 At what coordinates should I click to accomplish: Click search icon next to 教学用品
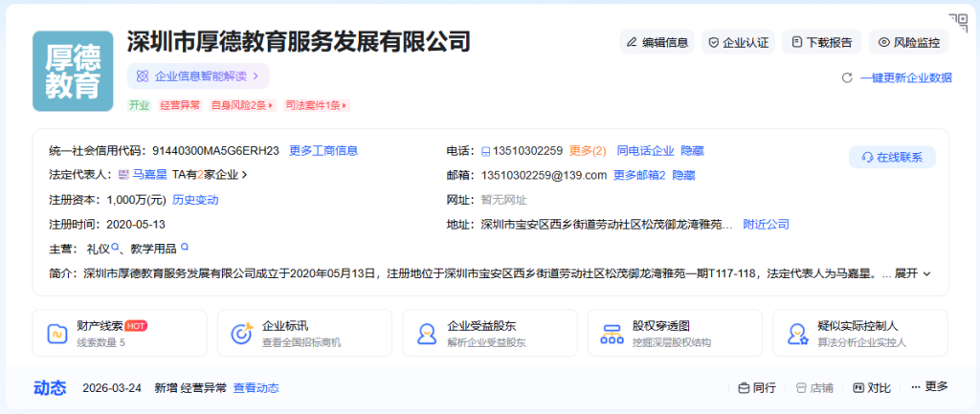(185, 248)
